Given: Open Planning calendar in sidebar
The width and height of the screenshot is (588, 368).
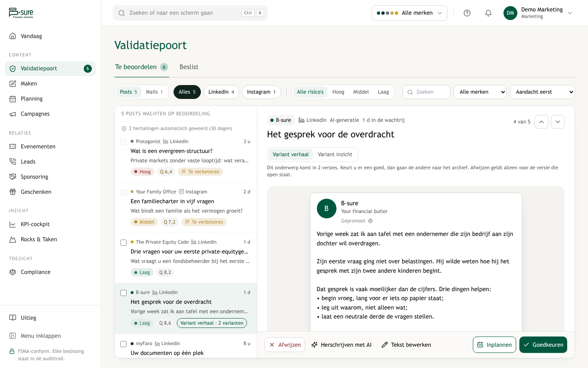Looking at the screenshot, I should pos(50,99).
